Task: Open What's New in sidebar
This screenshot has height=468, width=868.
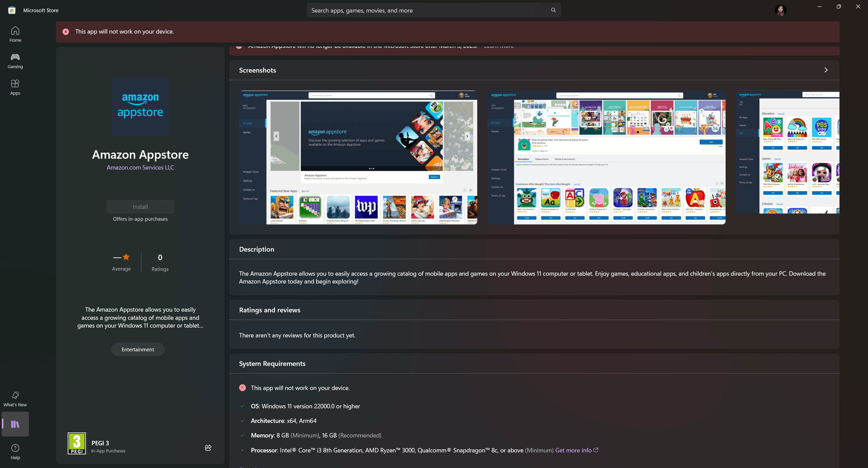Action: click(15, 399)
